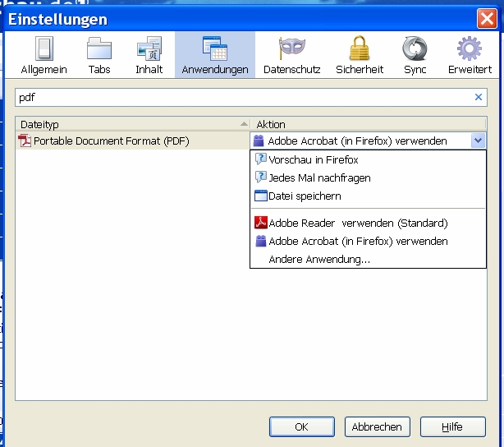Click the Abbrechen button
Image resolution: width=504 pixels, height=447 pixels.
[378, 426]
